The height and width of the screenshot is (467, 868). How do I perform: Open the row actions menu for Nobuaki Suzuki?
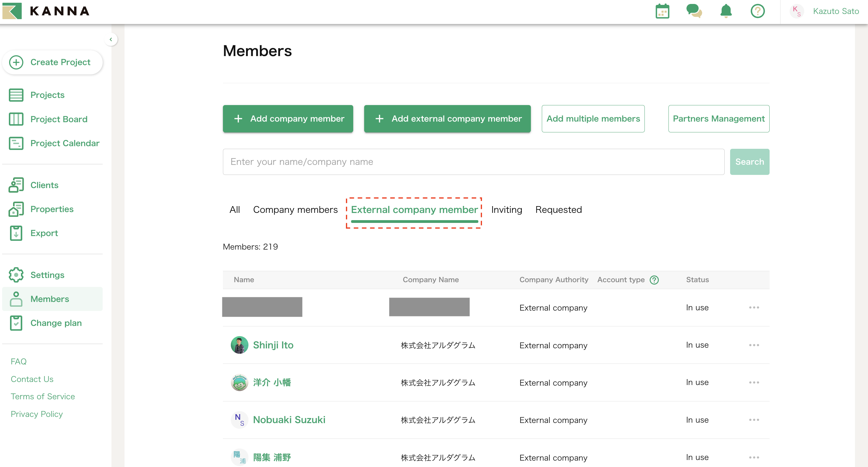(754, 420)
